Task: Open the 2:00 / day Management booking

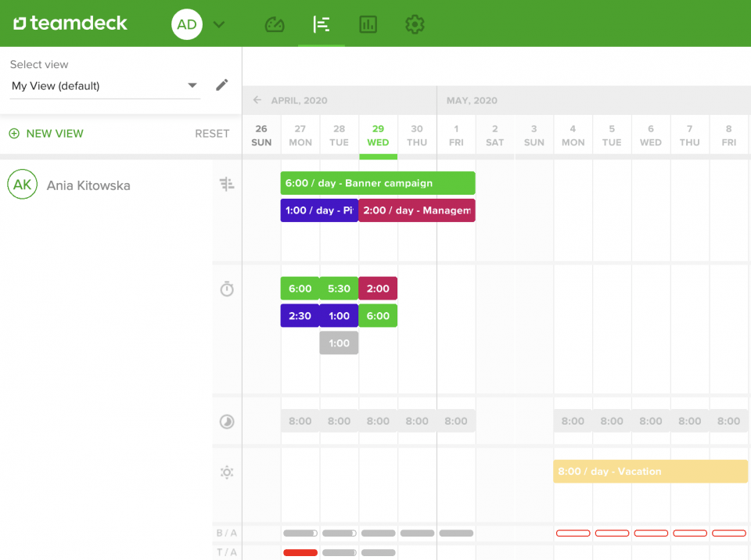Action: [417, 210]
